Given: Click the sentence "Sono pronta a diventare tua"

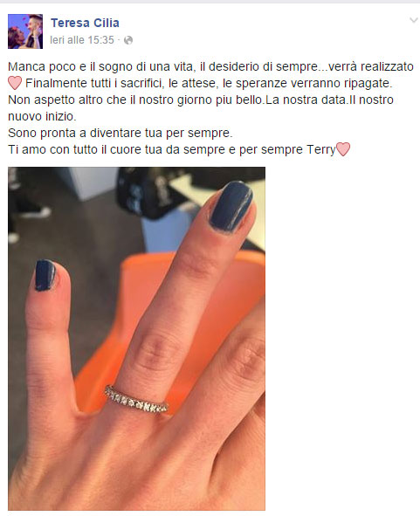Looking at the screenshot, I should click(120, 133).
